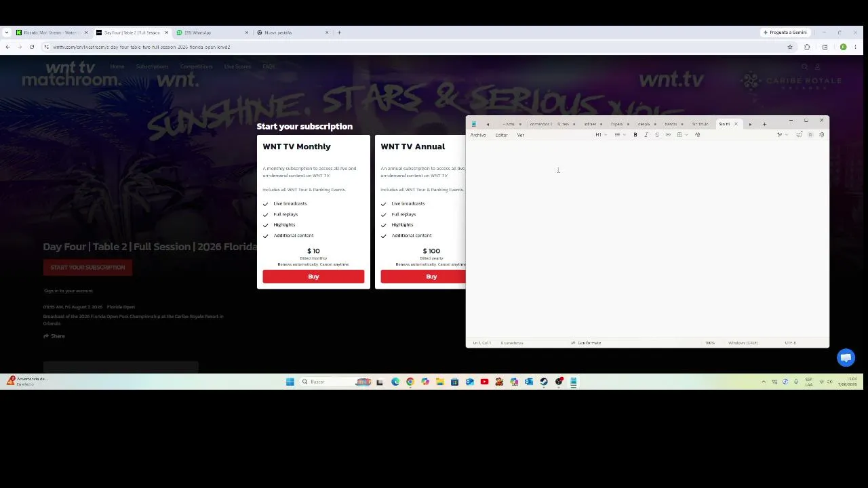868x488 pixels.
Task: Open Steam from taskbar
Action: [x=544, y=382]
